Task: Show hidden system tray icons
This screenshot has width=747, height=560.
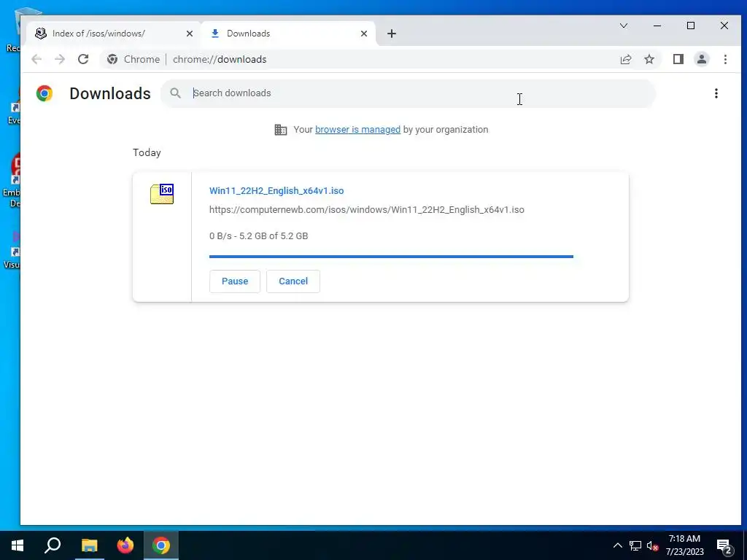Action: pos(617,545)
